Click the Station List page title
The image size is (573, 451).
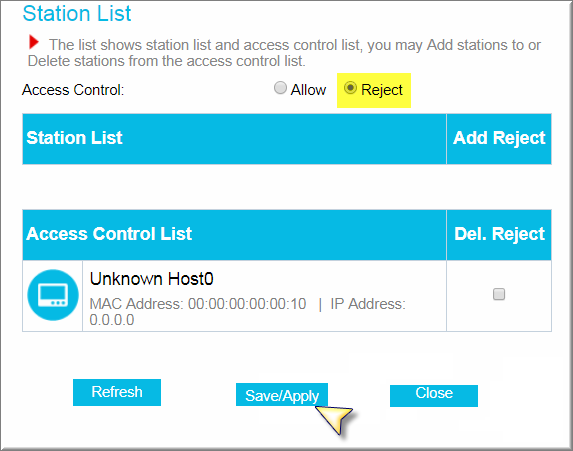(77, 14)
